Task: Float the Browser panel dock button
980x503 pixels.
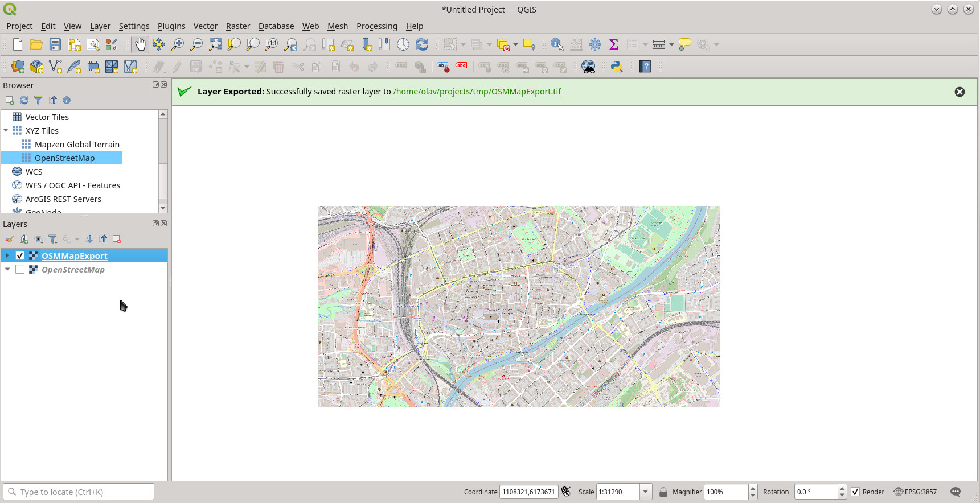Action: tap(155, 85)
